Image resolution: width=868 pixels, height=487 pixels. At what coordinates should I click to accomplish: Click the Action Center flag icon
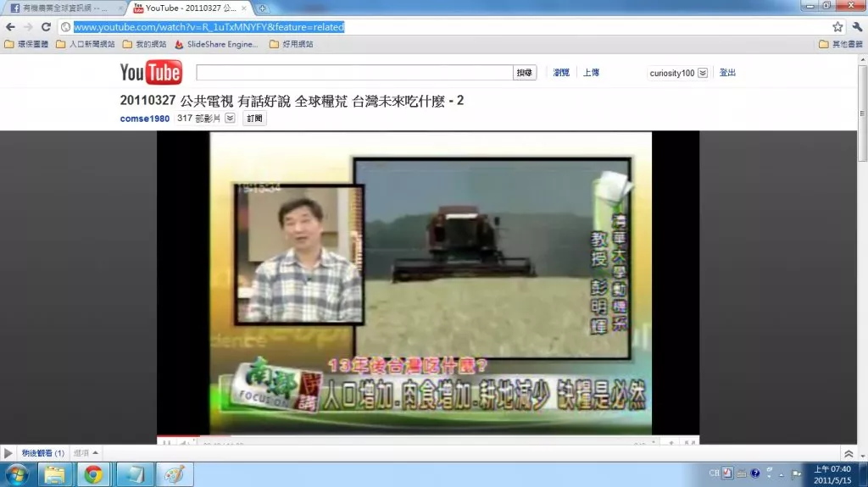point(796,473)
